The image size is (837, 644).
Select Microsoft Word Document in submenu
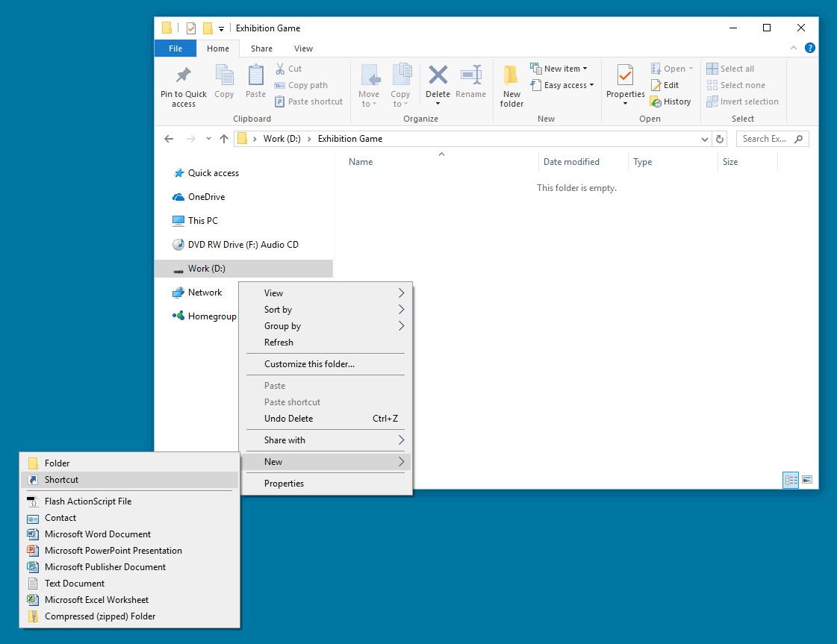[x=130, y=534]
